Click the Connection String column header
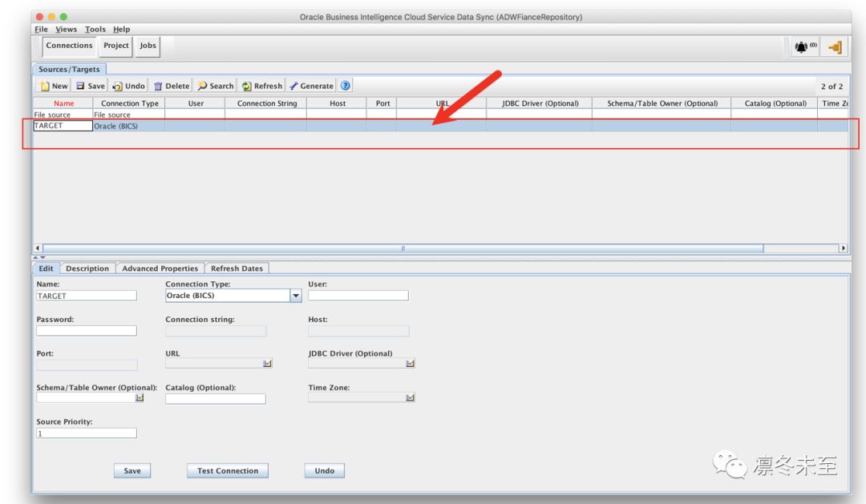866x504 pixels. (267, 103)
